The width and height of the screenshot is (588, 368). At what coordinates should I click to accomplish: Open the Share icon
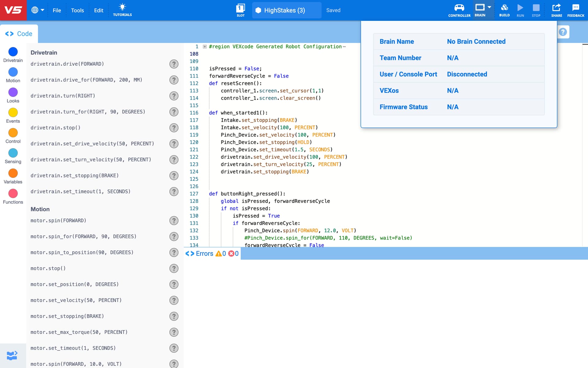pos(556,10)
